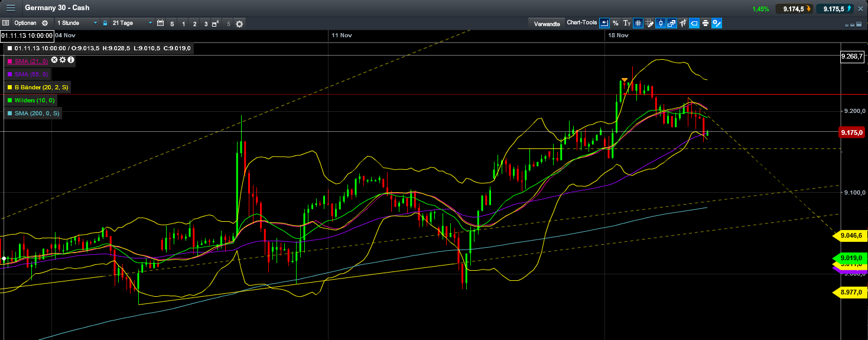Maximize chart with largest window icon
Screen dimensions: 868x340
[x=860, y=25]
